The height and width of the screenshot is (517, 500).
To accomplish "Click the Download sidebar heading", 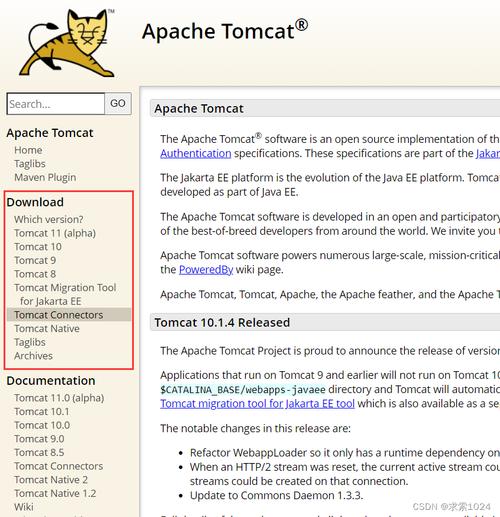I will [35, 202].
